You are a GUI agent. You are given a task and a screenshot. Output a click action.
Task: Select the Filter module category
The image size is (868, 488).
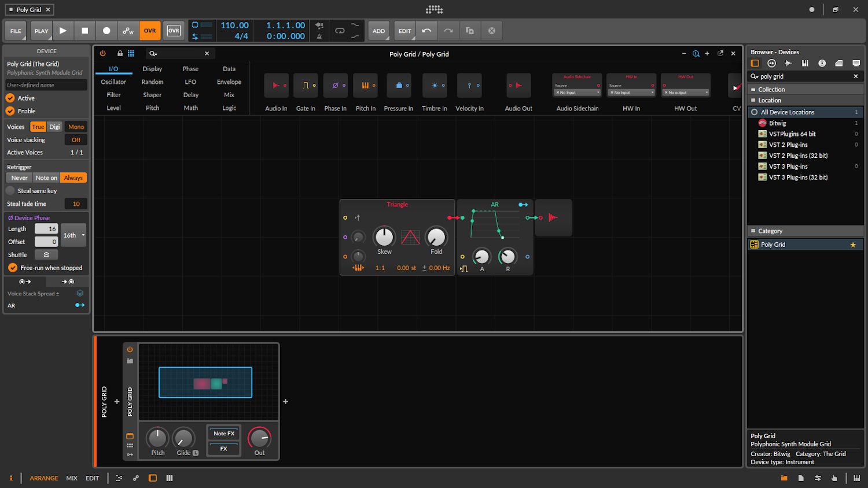tap(114, 95)
